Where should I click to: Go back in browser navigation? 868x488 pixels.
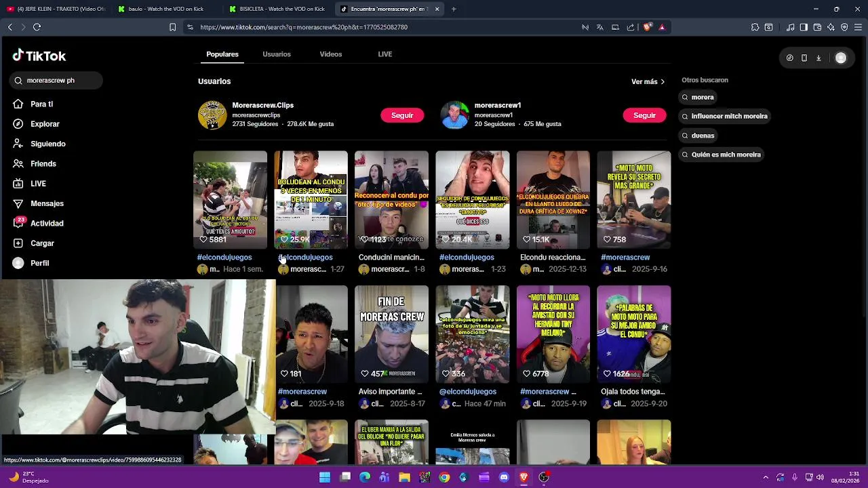tap(9, 27)
